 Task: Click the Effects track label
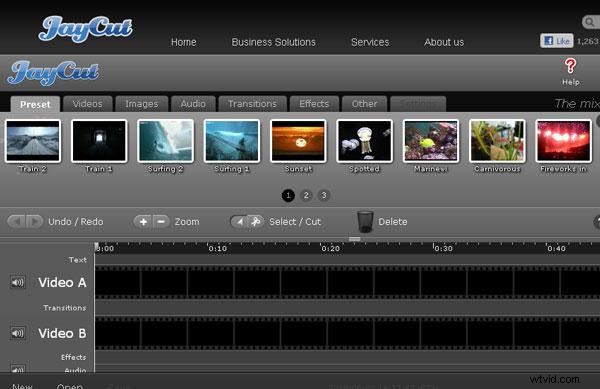click(73, 357)
